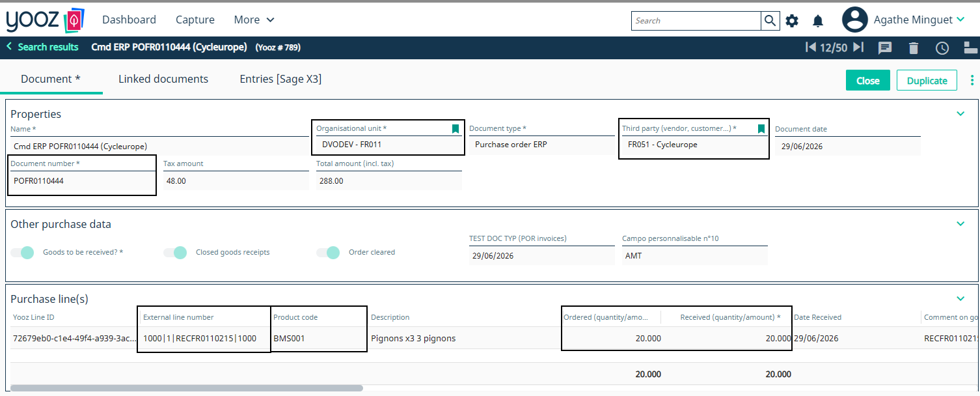The image size is (980, 396).
Task: Collapse the Purchase line(s) section
Action: point(960,299)
